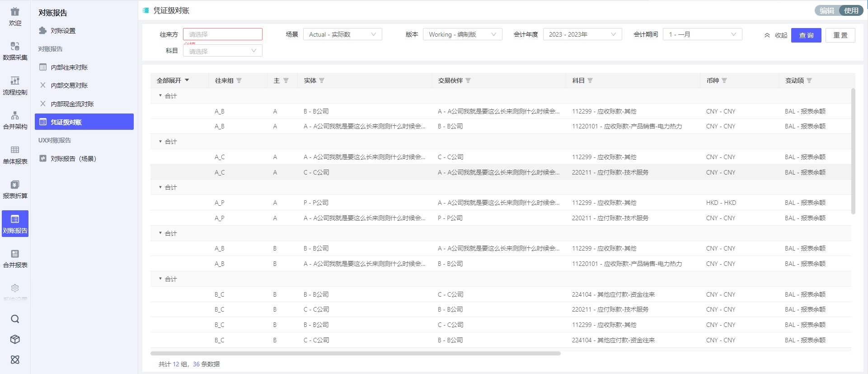Open 报表折算 module icon
Viewport: 868px width, 374px height.
point(15,189)
